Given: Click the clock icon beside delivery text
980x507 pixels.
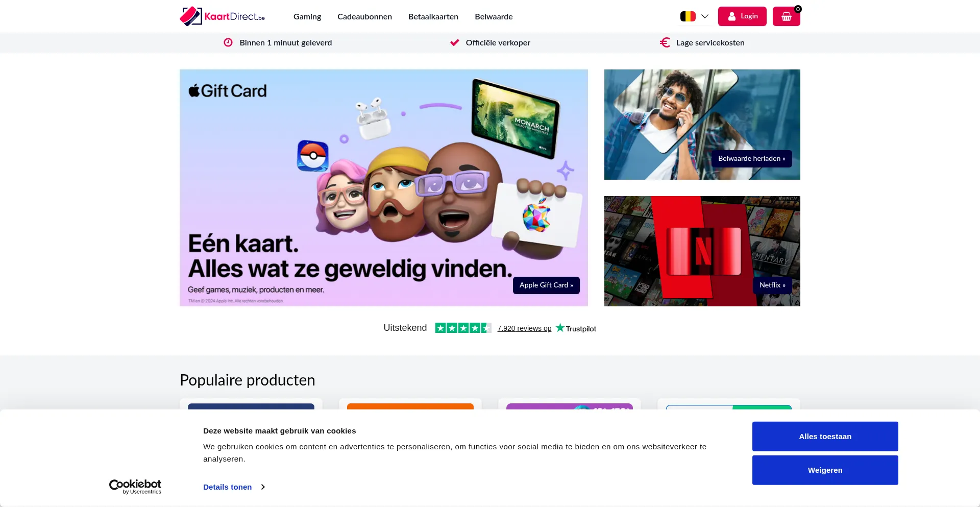Looking at the screenshot, I should point(228,42).
